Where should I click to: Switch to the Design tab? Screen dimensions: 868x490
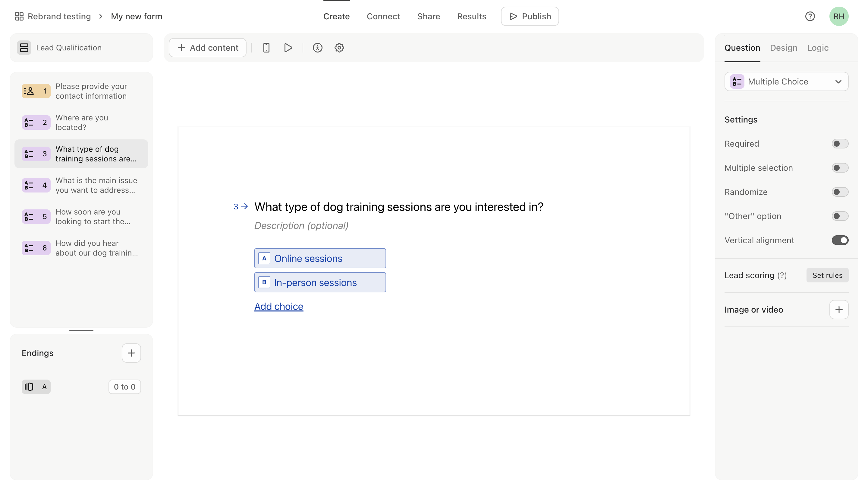(783, 48)
